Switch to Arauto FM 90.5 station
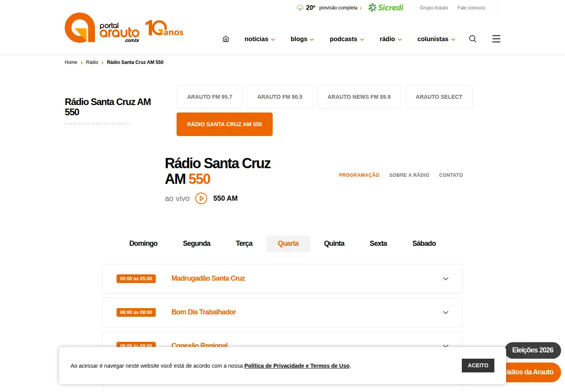Screen dimensions: 565x392 (x=280, y=97)
